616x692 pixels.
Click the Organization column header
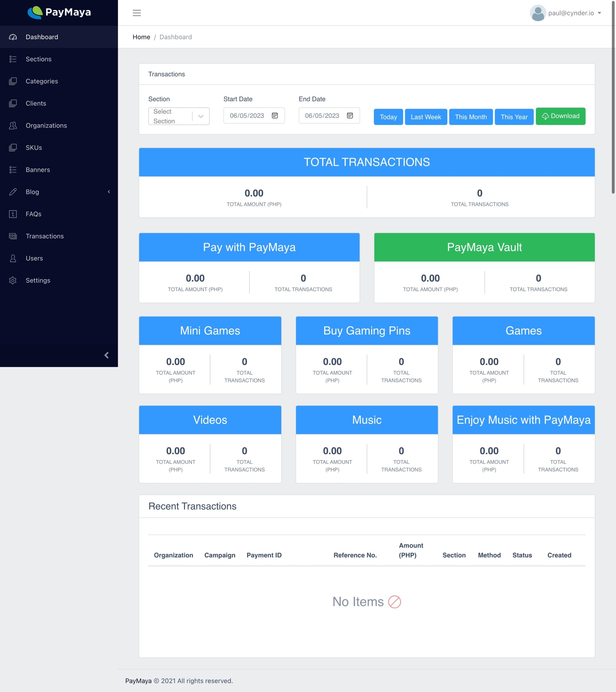point(173,555)
